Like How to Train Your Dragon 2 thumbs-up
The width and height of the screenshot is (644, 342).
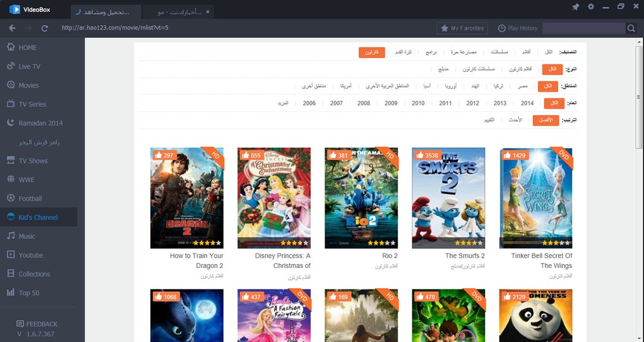click(165, 155)
